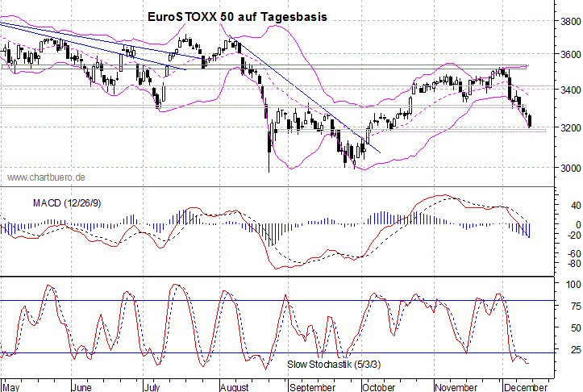Click the 3400 price axis value
583x392 pixels.
pos(571,90)
